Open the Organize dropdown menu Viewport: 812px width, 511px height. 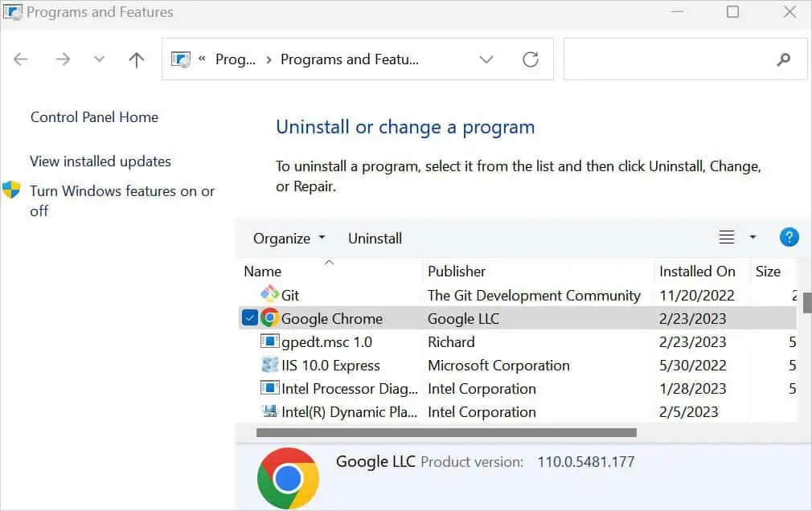click(x=288, y=238)
